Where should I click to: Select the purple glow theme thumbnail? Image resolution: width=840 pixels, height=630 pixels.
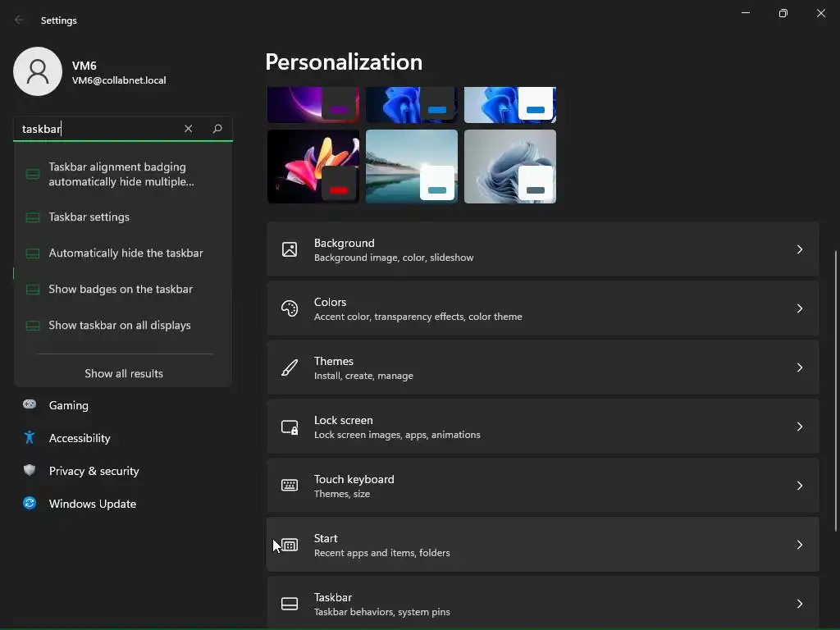[313, 105]
